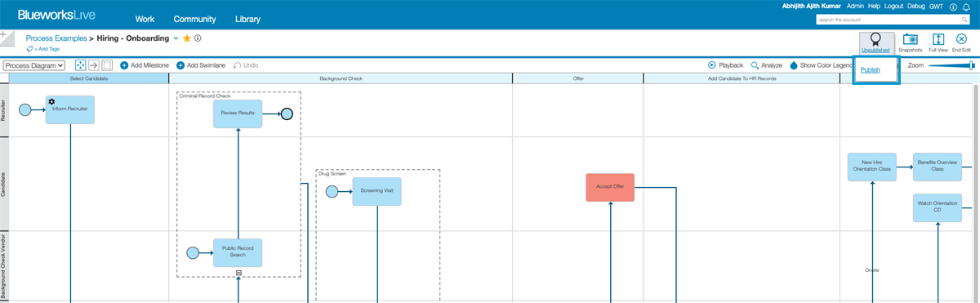
Task: Choose Publish from the dropdown
Action: point(871,70)
